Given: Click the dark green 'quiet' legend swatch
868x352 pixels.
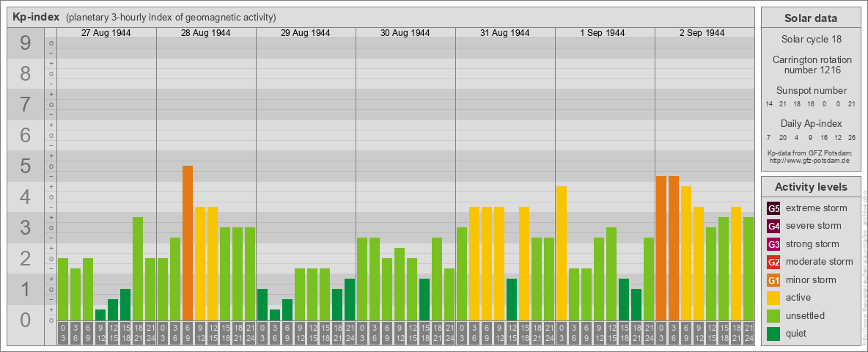Looking at the screenshot, I should click(x=773, y=333).
